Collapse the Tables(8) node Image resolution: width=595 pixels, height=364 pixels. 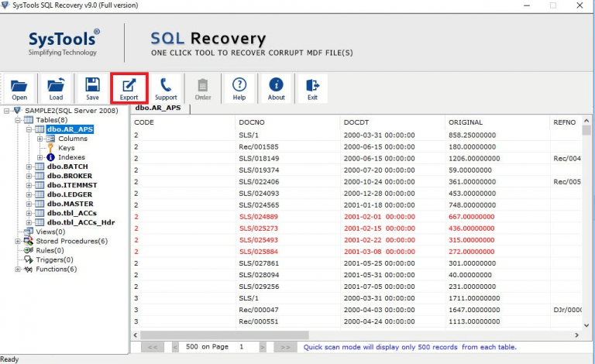(18, 120)
